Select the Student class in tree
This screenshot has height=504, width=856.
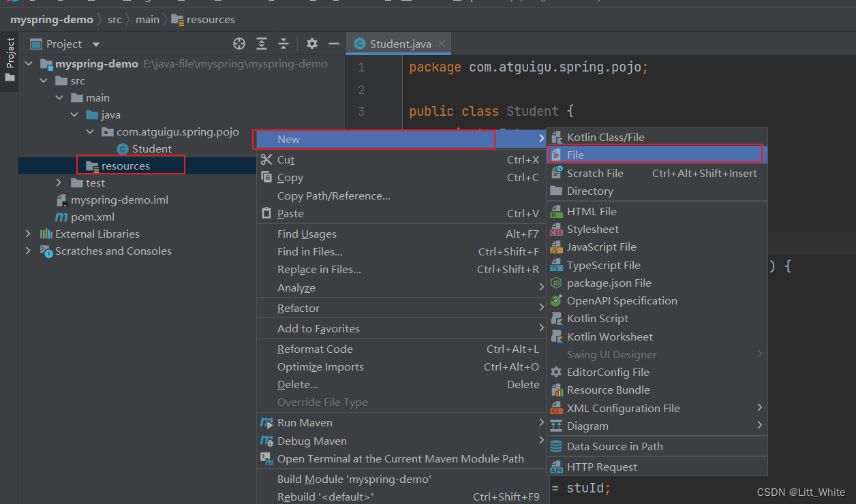(152, 149)
